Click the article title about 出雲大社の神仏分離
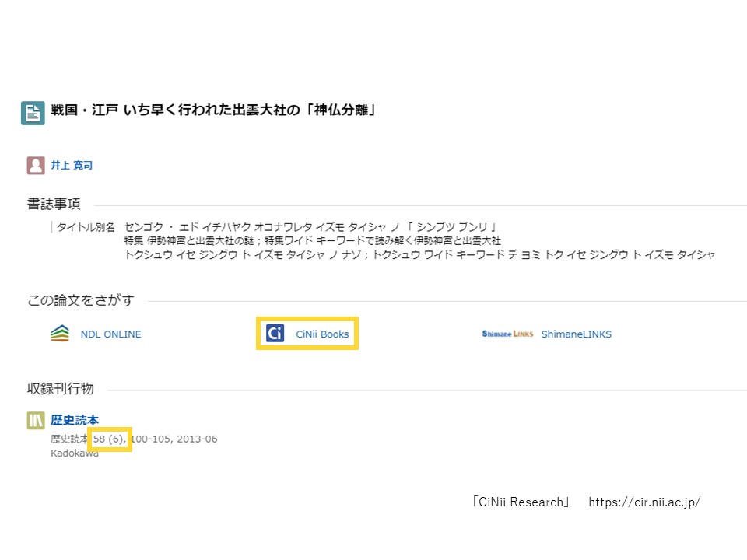747x560 pixels. pos(214,110)
